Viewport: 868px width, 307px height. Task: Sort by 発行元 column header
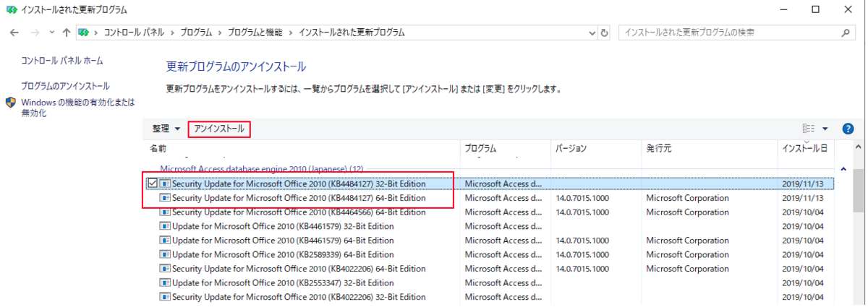click(x=659, y=148)
